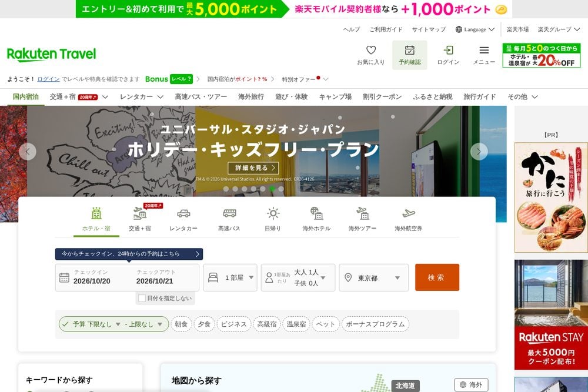This screenshot has width=588, height=392.
Task: Open the 国内宿泊 nav tab
Action: click(26, 97)
